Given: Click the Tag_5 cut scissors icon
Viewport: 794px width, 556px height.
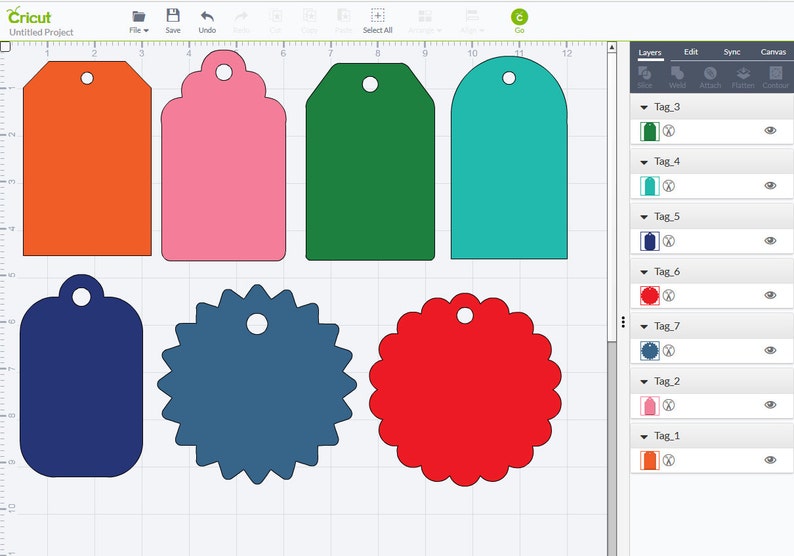Looking at the screenshot, I should (669, 241).
